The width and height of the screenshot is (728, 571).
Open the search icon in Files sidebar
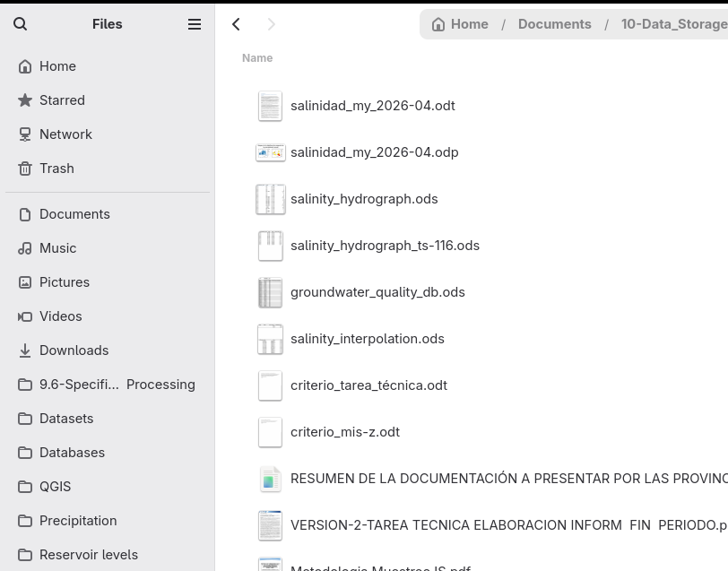point(20,23)
